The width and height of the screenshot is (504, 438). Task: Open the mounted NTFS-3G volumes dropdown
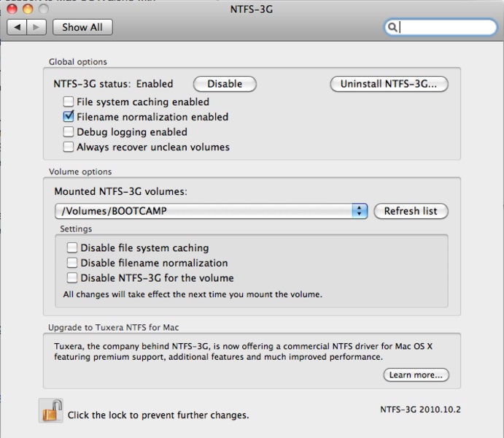204,211
